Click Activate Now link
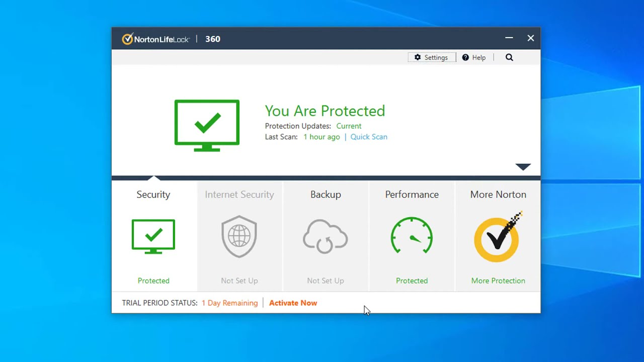Screen dimensions: 644x362 coord(293,303)
